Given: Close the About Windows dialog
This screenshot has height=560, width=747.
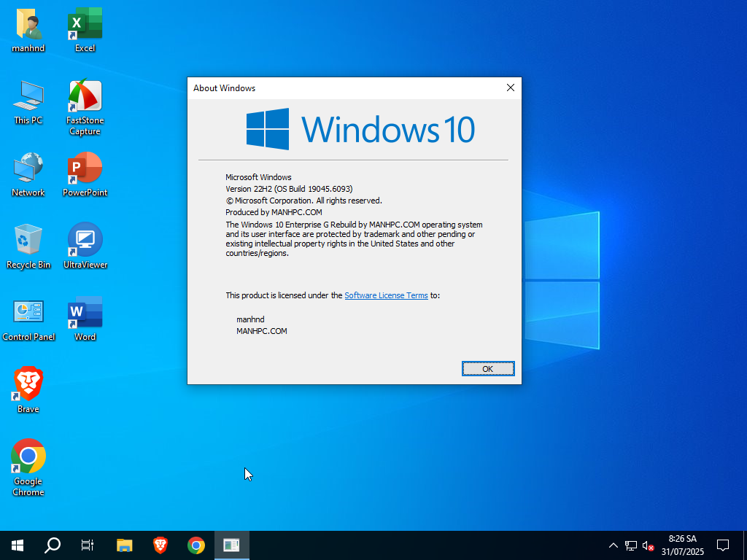Looking at the screenshot, I should click(x=511, y=87).
